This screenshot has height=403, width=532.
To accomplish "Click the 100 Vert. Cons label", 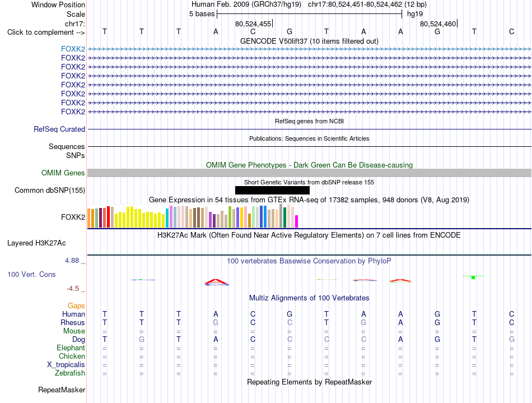I will click(31, 274).
